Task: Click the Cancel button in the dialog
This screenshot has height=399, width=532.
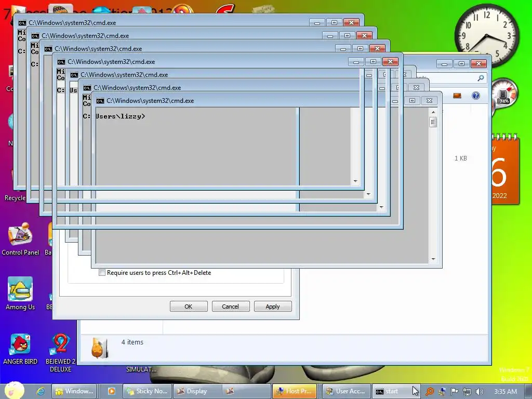Action: coord(231,307)
